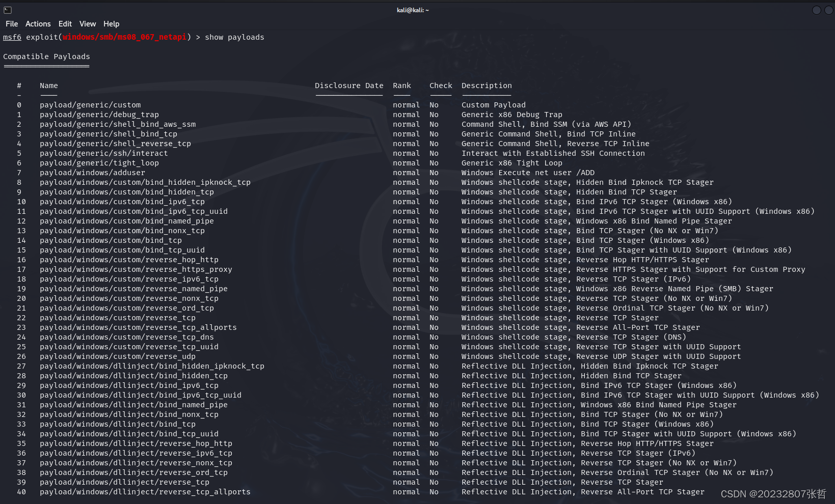Click the kali@kali window title
Image resolution: width=835 pixels, height=504 pixels.
pos(413,10)
